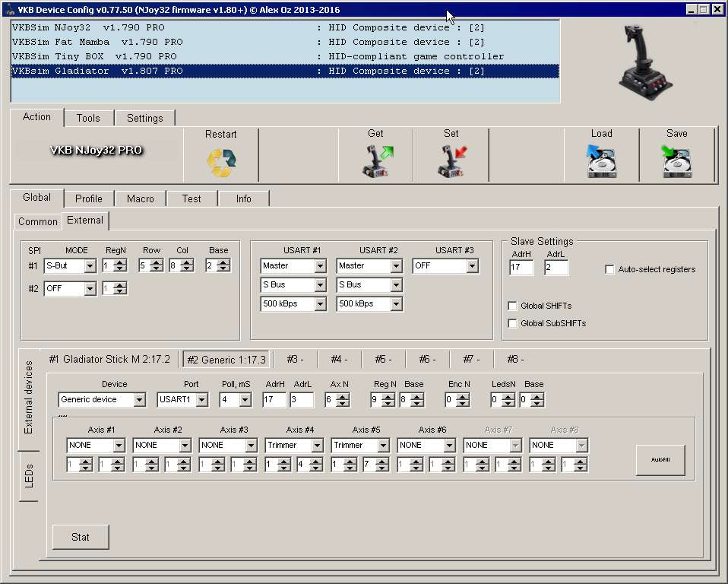
Task: Click the app icon in title bar
Action: 10,9
